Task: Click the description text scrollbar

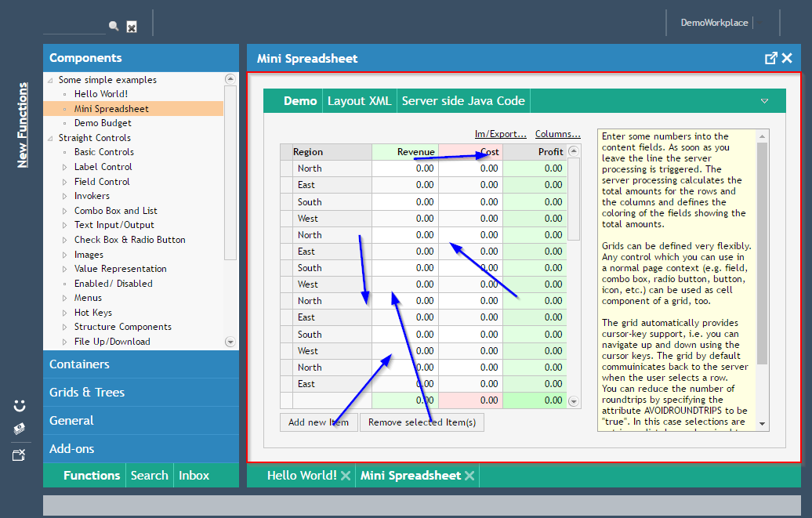Action: point(763,251)
